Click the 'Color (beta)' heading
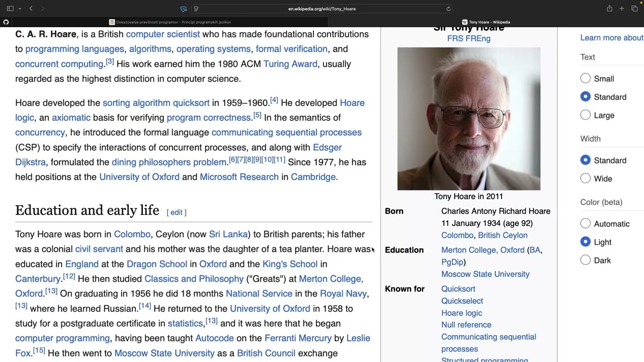The height and width of the screenshot is (362, 644). point(601,202)
